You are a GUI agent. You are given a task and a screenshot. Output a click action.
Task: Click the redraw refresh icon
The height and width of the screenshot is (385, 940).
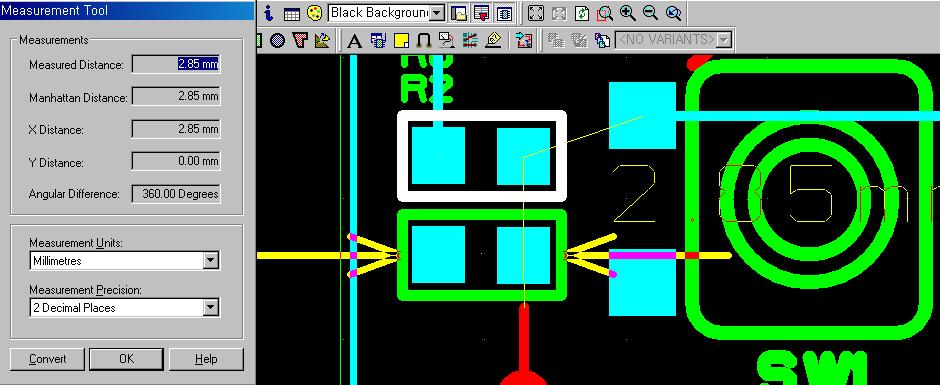(x=582, y=13)
